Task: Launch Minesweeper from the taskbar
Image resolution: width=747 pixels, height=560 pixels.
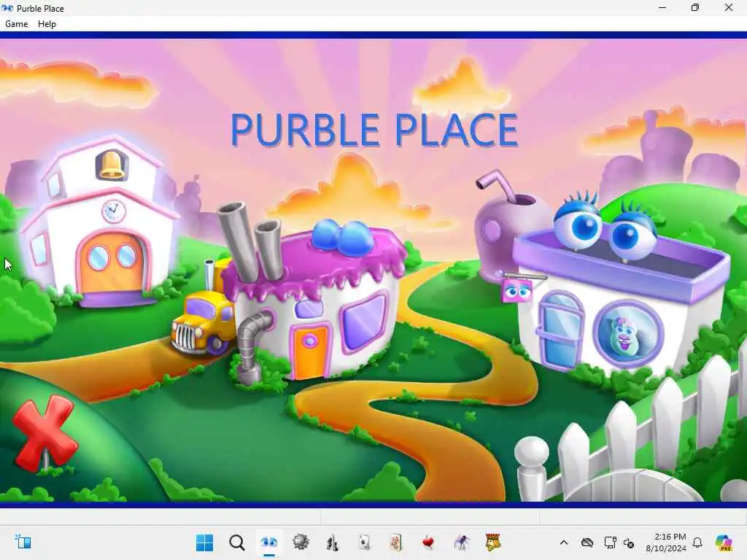Action: click(301, 542)
